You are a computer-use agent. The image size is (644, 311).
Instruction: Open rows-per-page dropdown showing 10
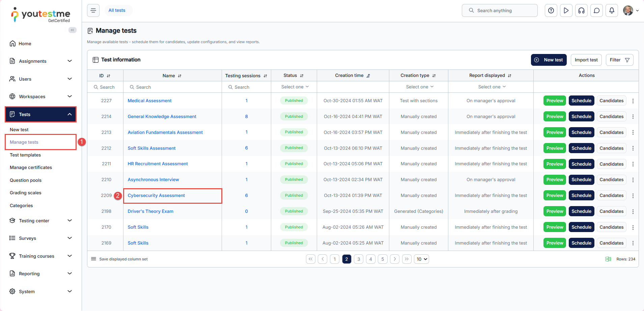tap(421, 259)
